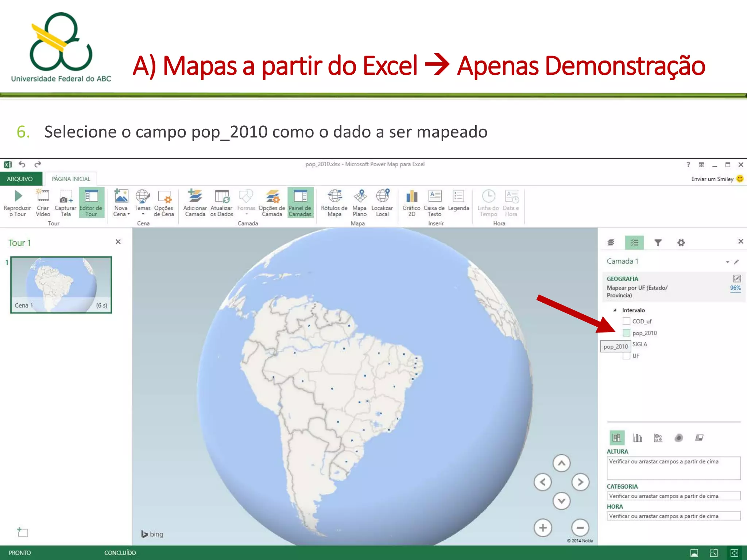Insert a Caixa de Texto

pos(434,203)
